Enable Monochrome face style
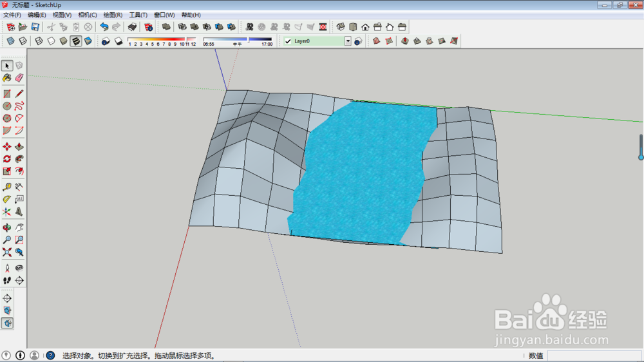 point(88,41)
